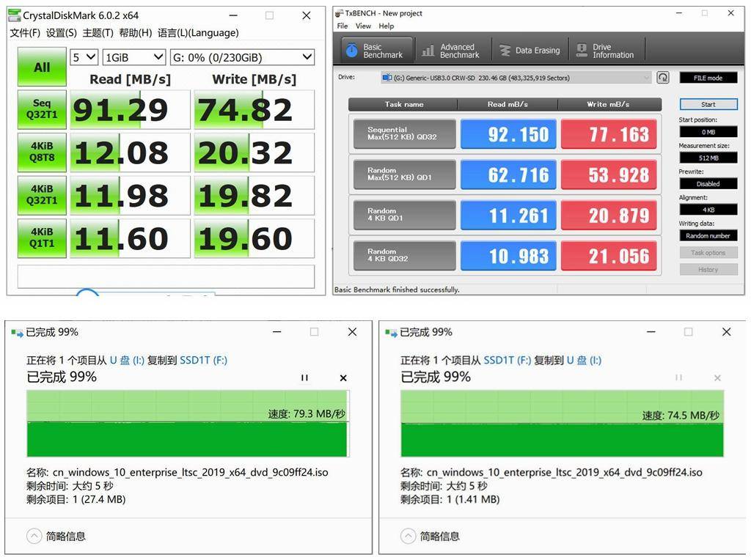Click the TxBENCH app icon in title bar
This screenshot has width=751, height=560.
tap(339, 13)
